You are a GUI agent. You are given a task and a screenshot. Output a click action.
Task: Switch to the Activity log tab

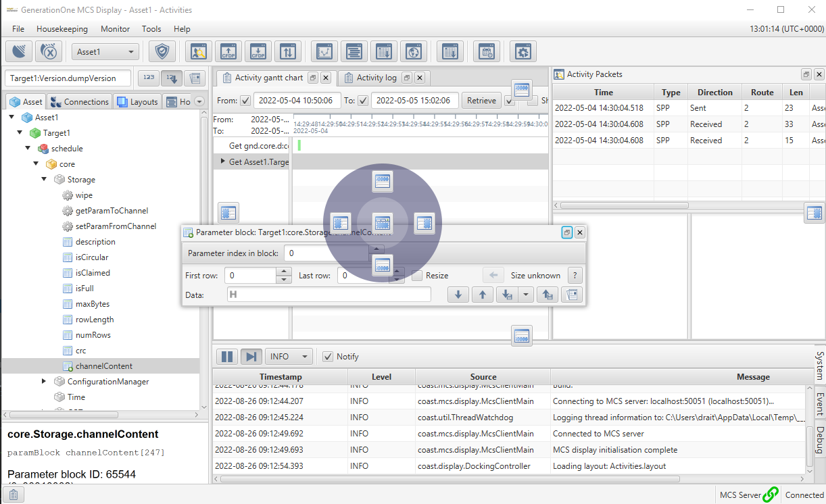click(376, 78)
